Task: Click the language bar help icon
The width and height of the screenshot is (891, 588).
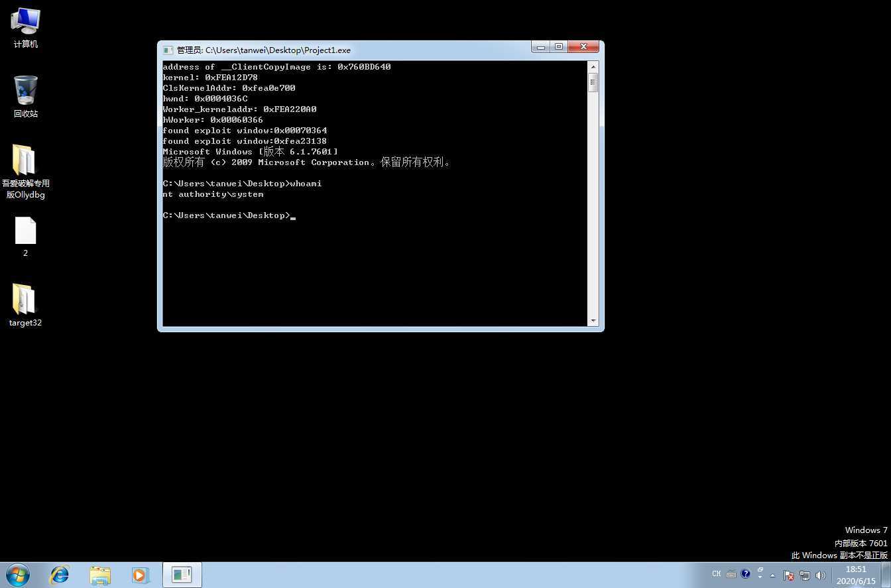Action: tap(745, 574)
